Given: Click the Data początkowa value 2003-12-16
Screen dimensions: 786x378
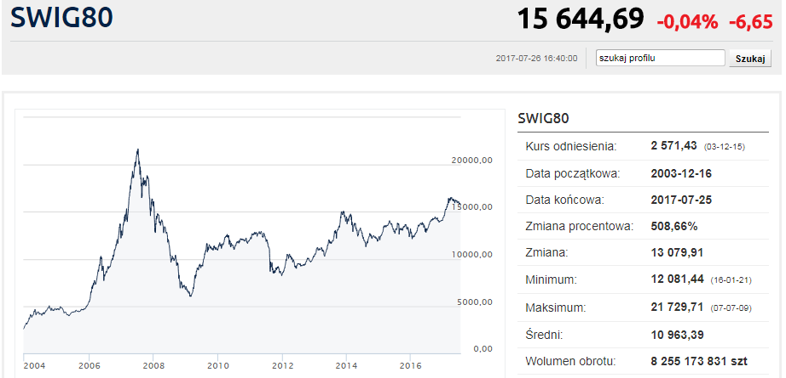Looking at the screenshot, I should (x=681, y=174).
